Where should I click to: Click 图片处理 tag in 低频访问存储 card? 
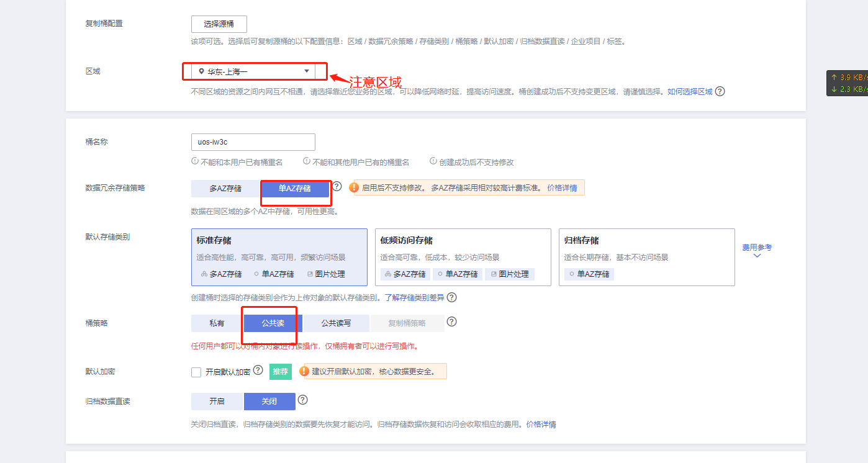pyautogui.click(x=510, y=274)
